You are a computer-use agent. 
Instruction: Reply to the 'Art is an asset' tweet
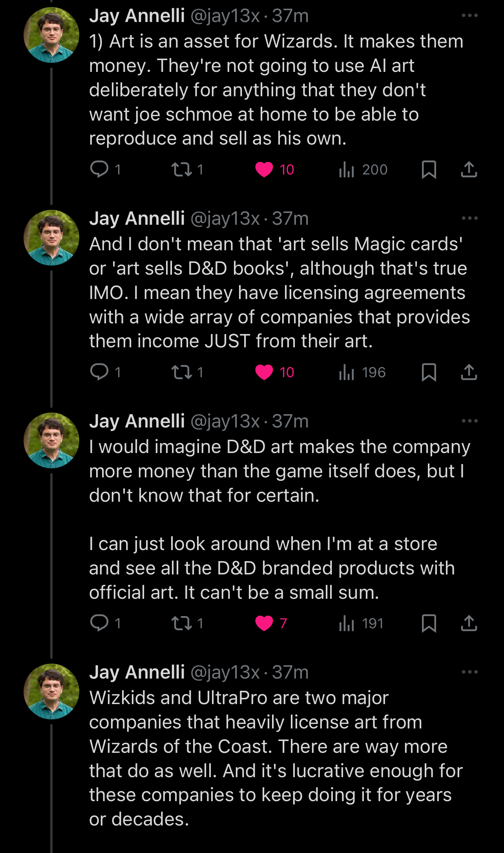pos(99,169)
